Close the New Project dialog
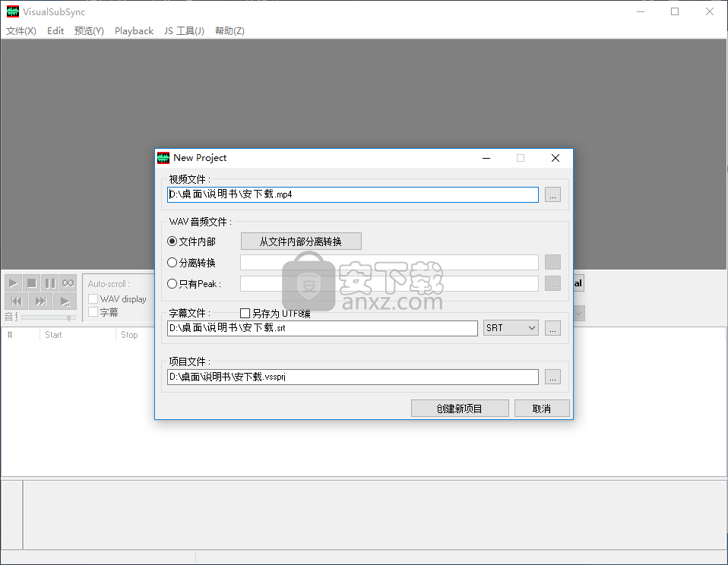 (555, 158)
